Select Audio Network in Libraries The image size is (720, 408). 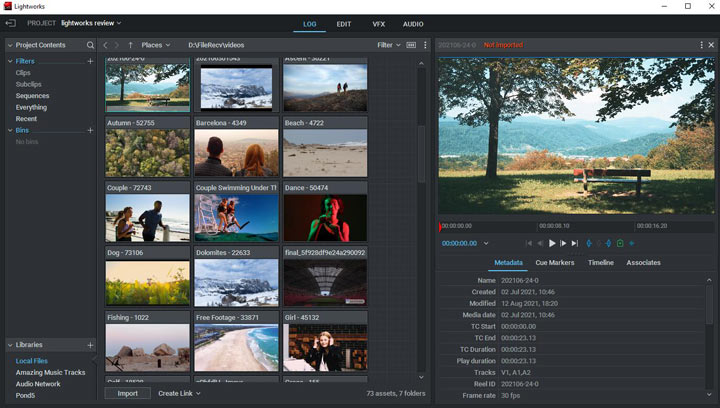38,384
